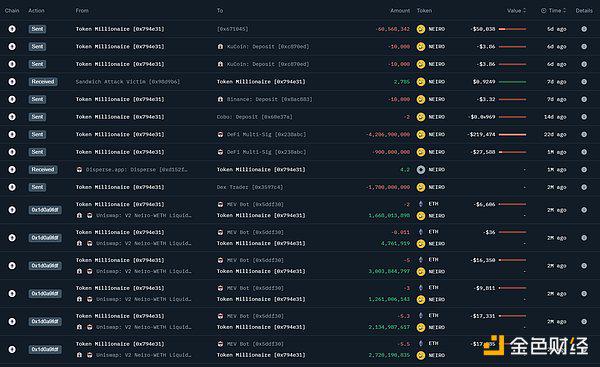This screenshot has height=367, width=600.
Task: Open Sandwich Attack Victim [0x98d9b6] link
Action: pyautogui.click(x=128, y=82)
